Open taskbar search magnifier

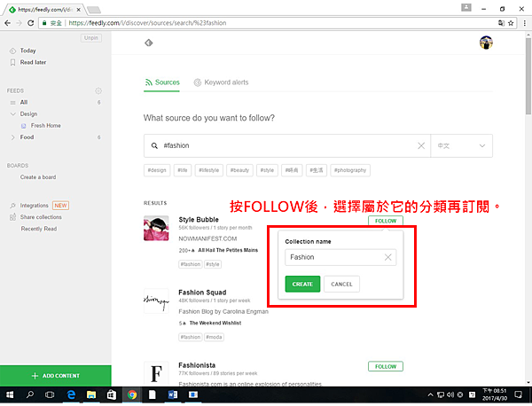pyautogui.click(x=30, y=394)
